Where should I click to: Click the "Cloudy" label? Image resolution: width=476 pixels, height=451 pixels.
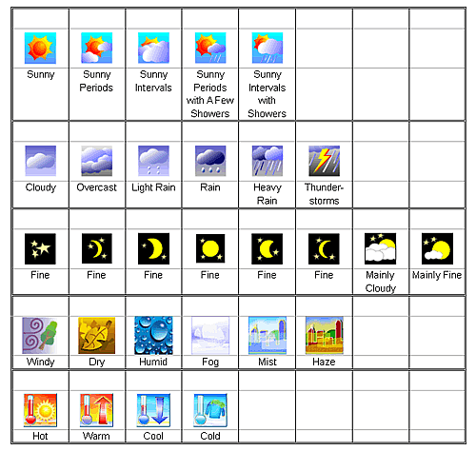41,187
